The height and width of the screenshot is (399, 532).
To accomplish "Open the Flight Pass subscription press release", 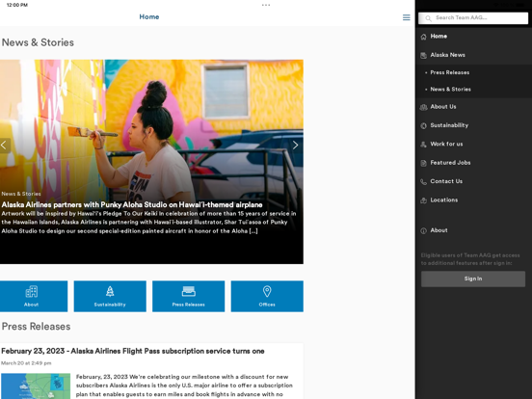I will pyautogui.click(x=133, y=351).
